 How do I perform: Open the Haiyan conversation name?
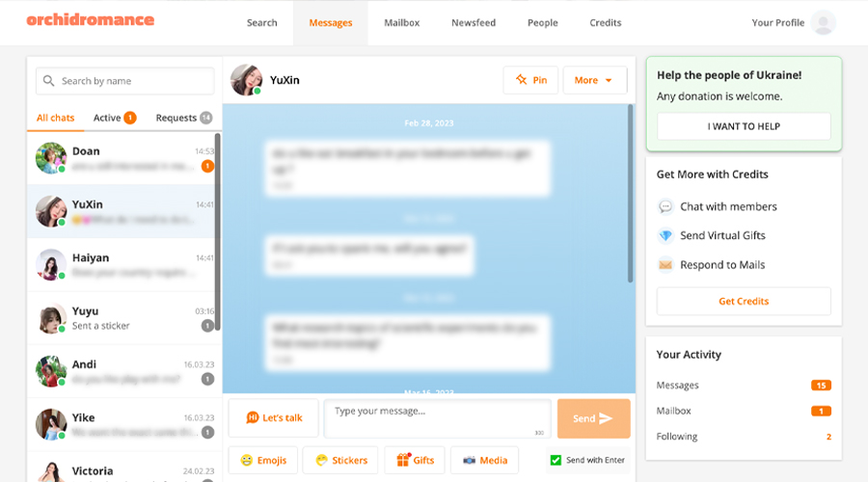click(91, 258)
